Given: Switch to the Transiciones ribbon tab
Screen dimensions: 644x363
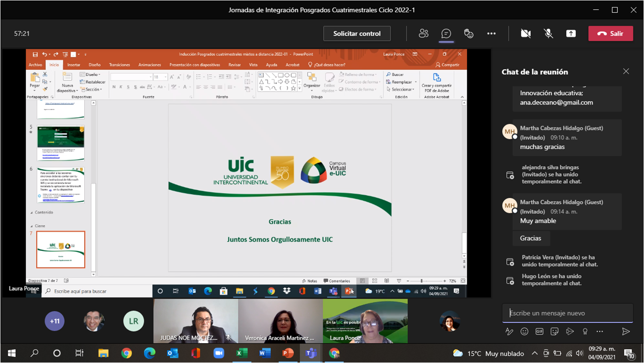Looking at the screenshot, I should (x=119, y=65).
